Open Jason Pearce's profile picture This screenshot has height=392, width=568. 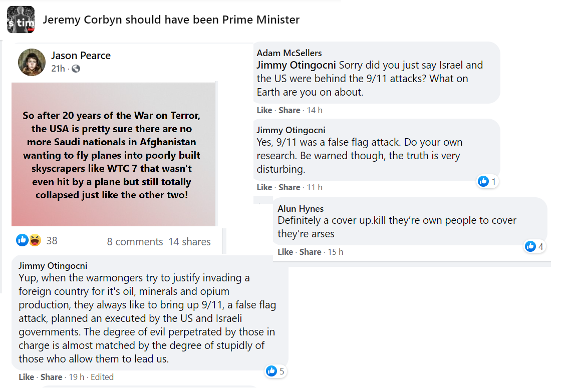coord(32,62)
